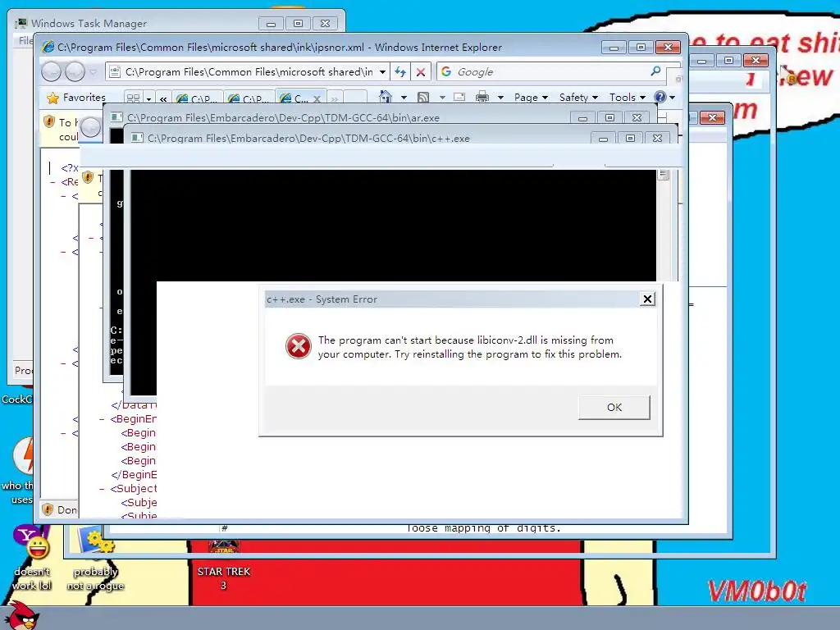Click the IE information bar shield icon
840x630 pixels.
tap(48, 122)
